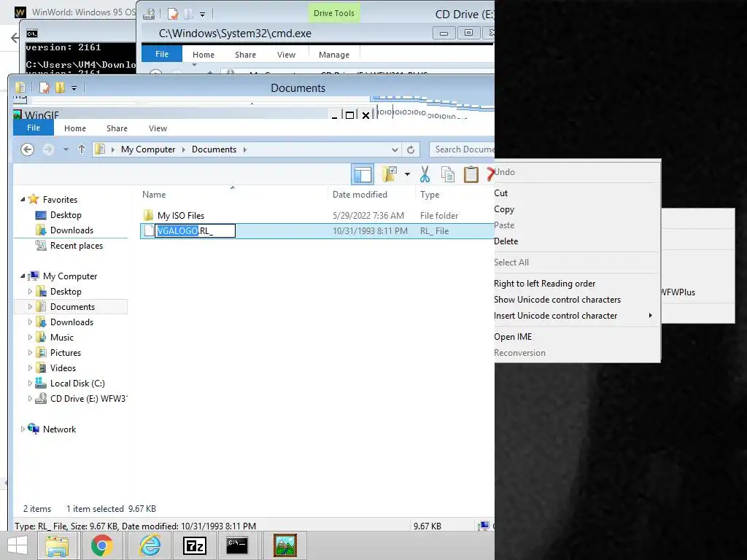Open the address bar history dropdown
747x560 pixels.
coord(395,150)
